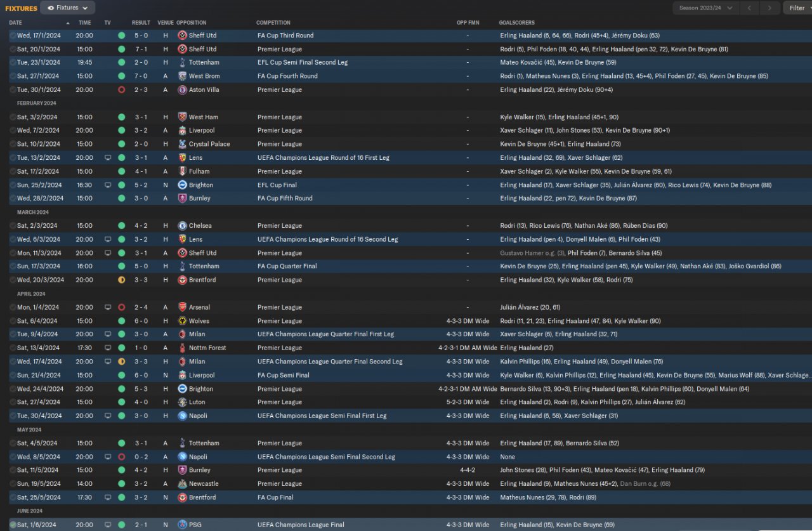This screenshot has width=812, height=531.
Task: Click the tick icon beside Wed, 17/1/2024
Action: (x=13, y=36)
